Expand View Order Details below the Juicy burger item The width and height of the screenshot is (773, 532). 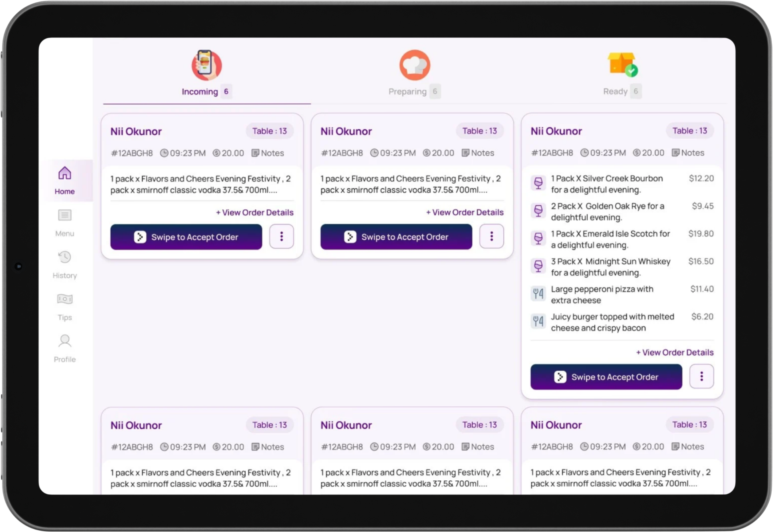pyautogui.click(x=675, y=352)
